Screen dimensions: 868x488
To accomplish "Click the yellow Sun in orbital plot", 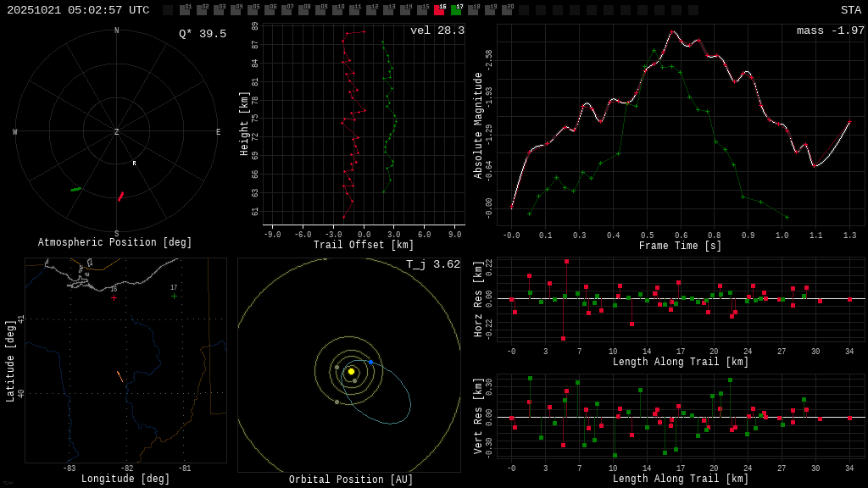I will pos(351,371).
